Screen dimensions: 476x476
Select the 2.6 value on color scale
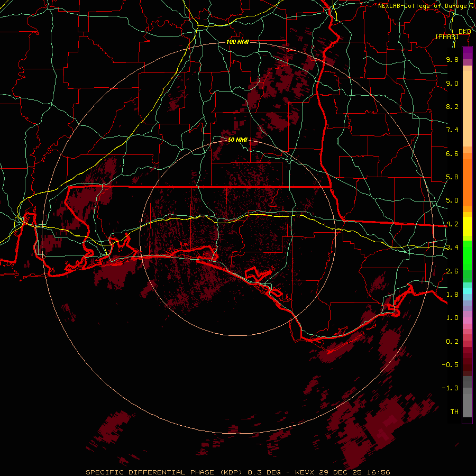point(452,271)
